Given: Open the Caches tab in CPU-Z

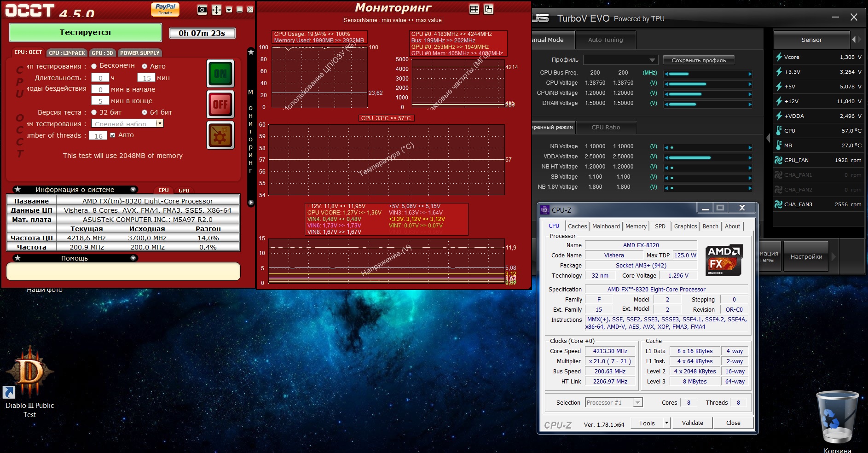Looking at the screenshot, I should [x=577, y=226].
